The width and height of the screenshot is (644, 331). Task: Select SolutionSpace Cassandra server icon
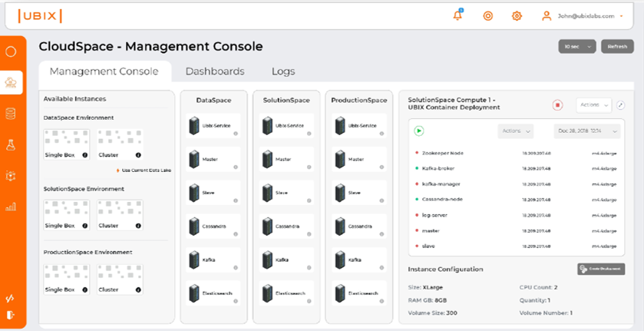(x=267, y=226)
